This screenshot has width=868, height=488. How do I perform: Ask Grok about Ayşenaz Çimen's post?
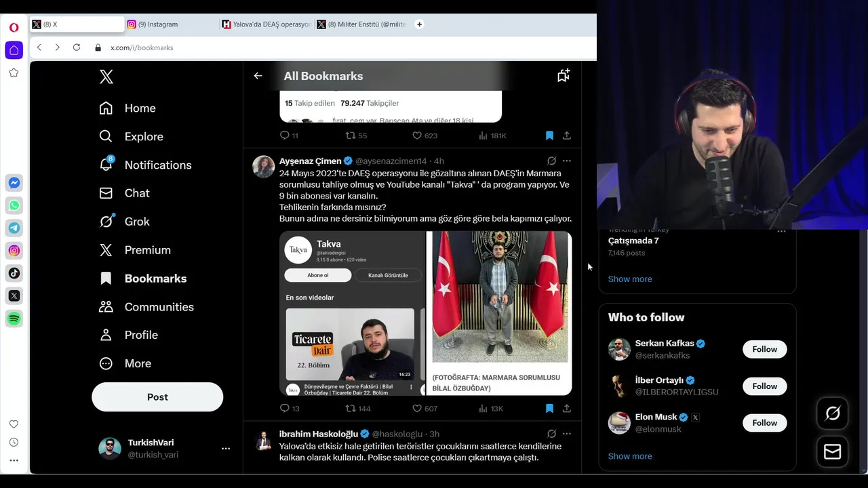click(551, 161)
